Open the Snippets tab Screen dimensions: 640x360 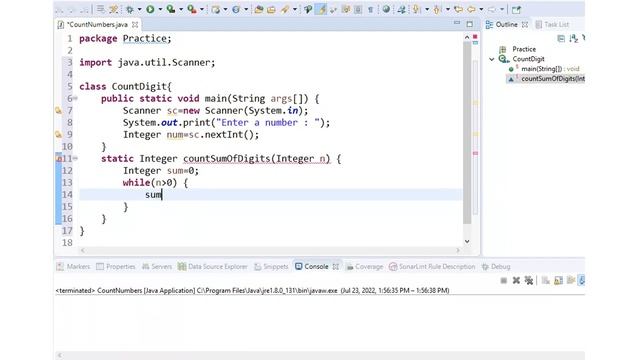(271, 267)
